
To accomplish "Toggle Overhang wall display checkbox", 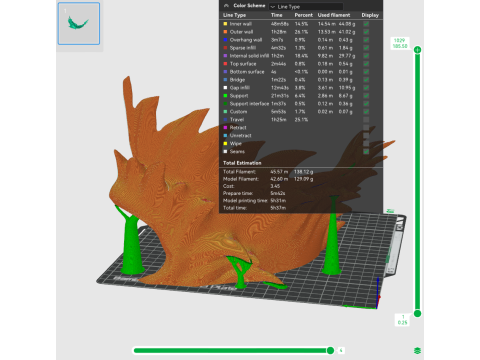I will point(366,40).
